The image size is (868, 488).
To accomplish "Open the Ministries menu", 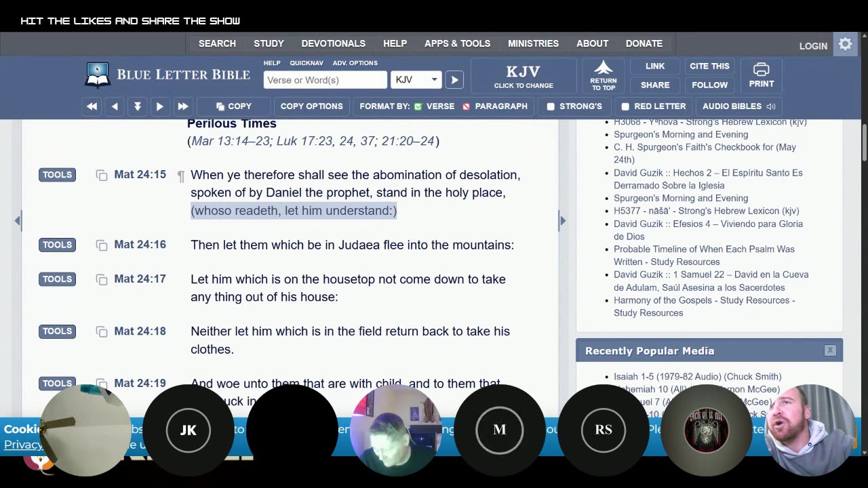I will pos(533,43).
